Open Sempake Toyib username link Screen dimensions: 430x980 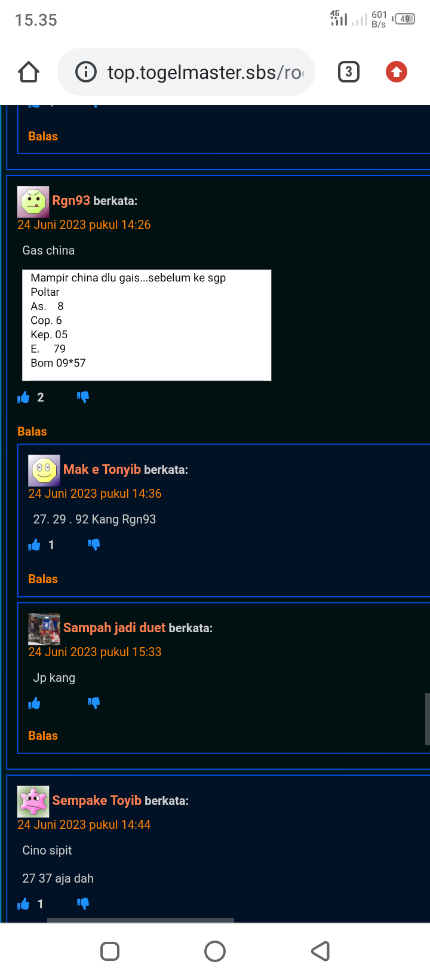tap(97, 800)
